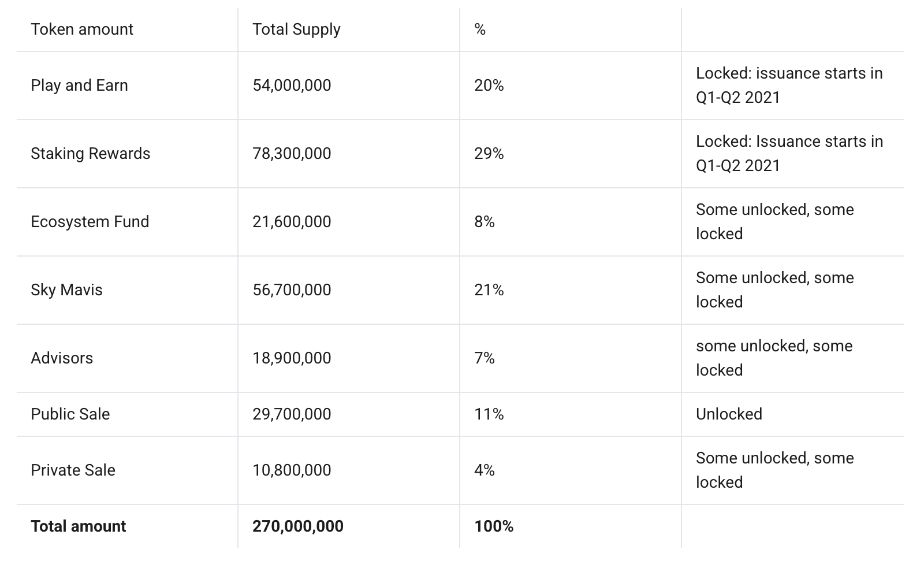
Task: Select the "Sky Mavis" row label
Action: click(x=66, y=290)
